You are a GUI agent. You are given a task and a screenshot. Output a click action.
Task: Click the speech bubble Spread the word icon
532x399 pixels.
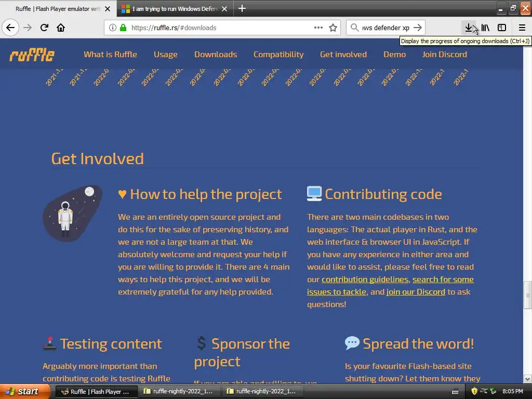[x=352, y=343]
